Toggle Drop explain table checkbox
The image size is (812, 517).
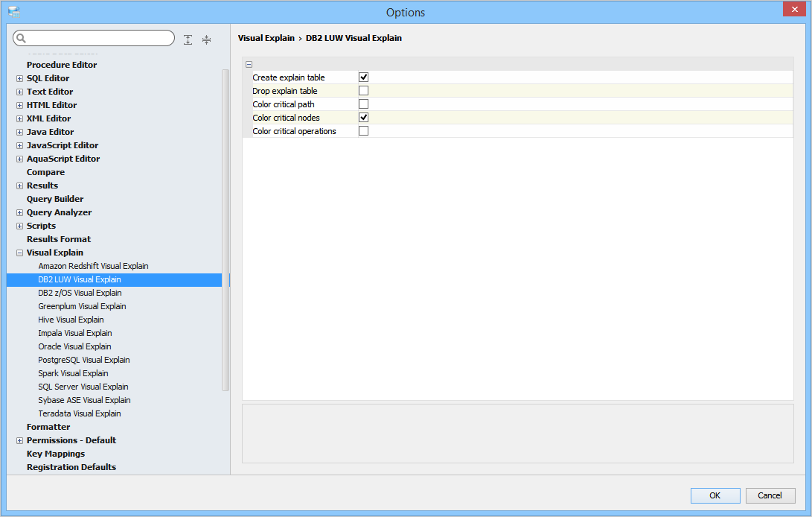coord(363,91)
